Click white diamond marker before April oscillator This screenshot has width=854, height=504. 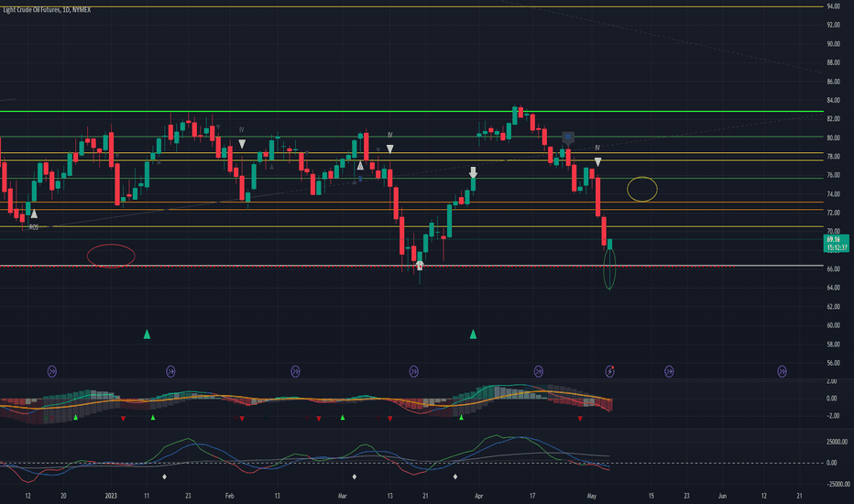[455, 477]
